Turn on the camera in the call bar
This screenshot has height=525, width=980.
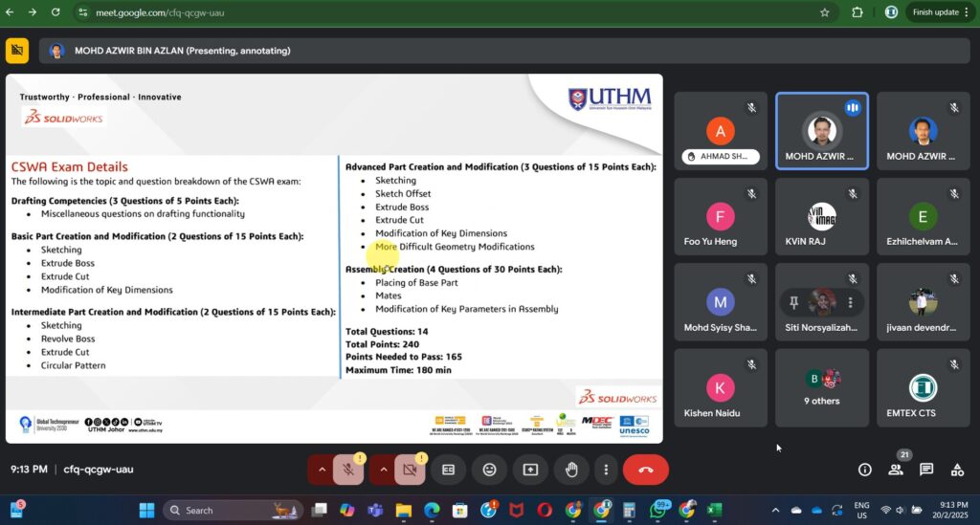pyautogui.click(x=409, y=470)
